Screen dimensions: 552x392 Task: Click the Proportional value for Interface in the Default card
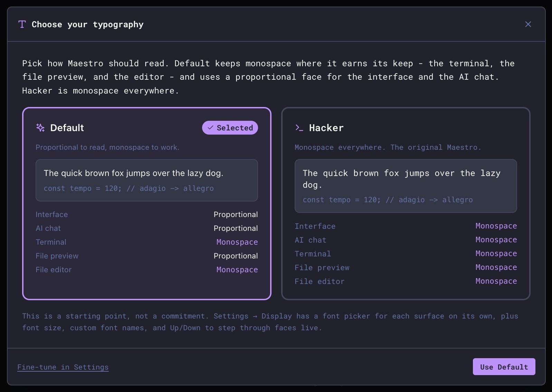pyautogui.click(x=236, y=215)
